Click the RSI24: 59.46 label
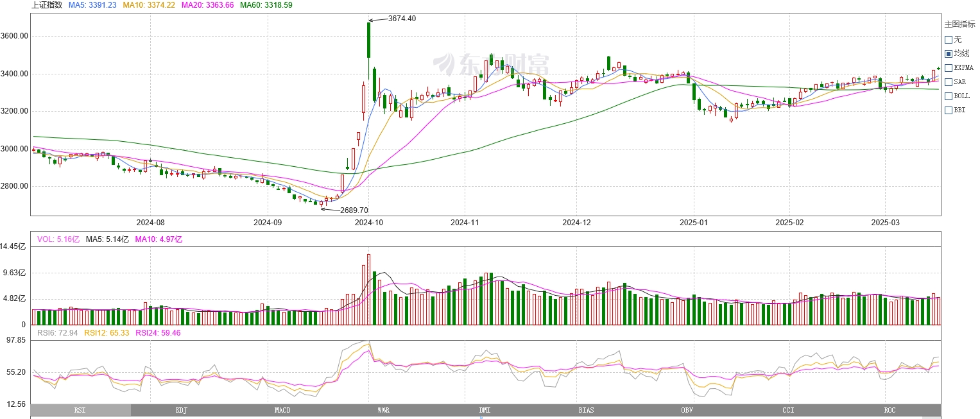The width and height of the screenshot is (980, 419). (158, 333)
